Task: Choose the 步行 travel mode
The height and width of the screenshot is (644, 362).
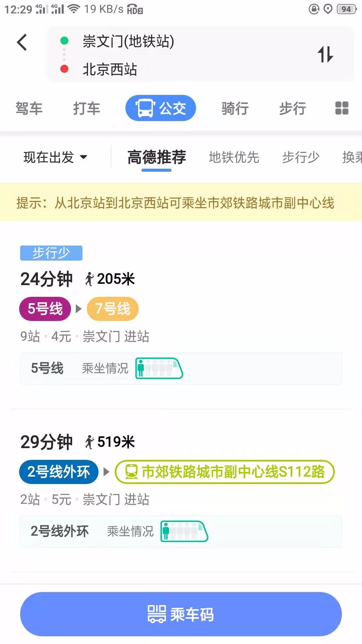Action: tap(293, 108)
